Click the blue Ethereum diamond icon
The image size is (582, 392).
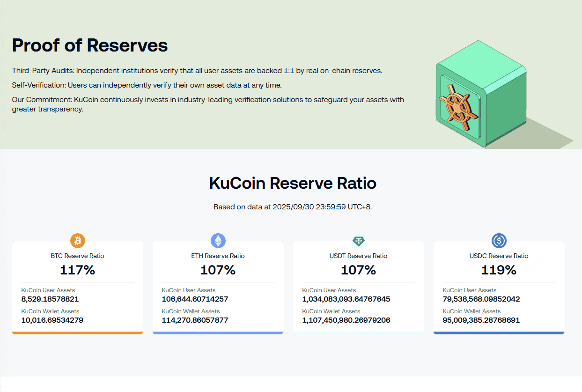click(218, 241)
